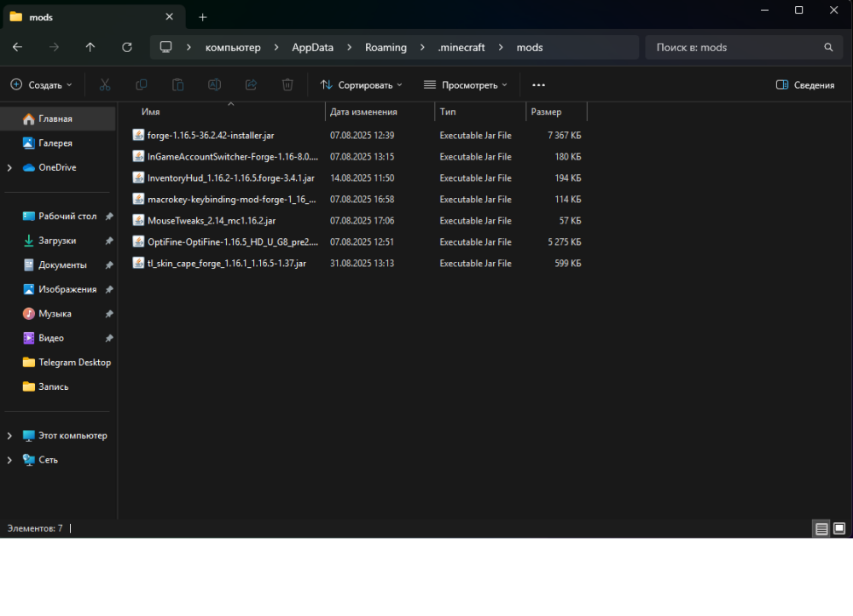This screenshot has height=616, width=853.
Task: Open the three-dots more options menu
Action: pos(538,84)
